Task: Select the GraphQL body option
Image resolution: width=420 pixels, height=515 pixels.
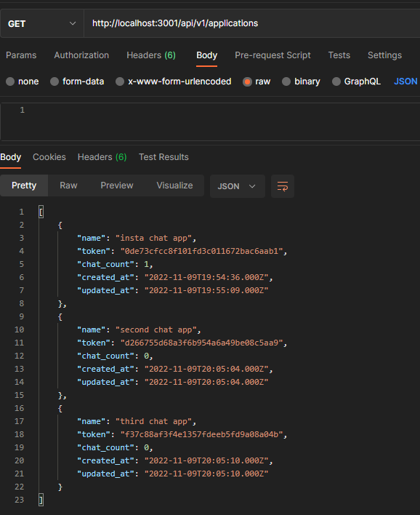Action: [356, 81]
